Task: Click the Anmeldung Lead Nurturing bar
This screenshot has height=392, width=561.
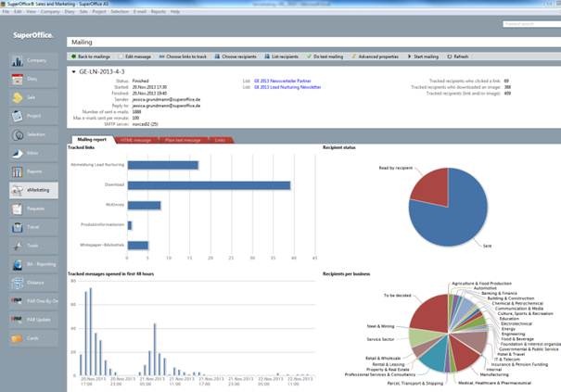Action: pyautogui.click(x=163, y=165)
